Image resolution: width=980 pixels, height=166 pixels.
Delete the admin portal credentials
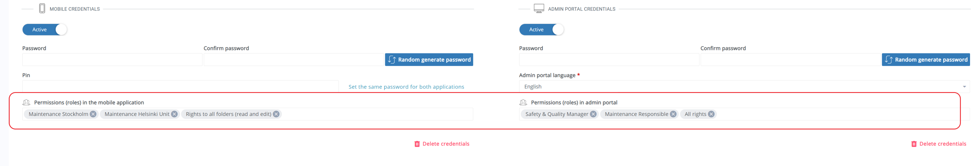[x=939, y=144]
